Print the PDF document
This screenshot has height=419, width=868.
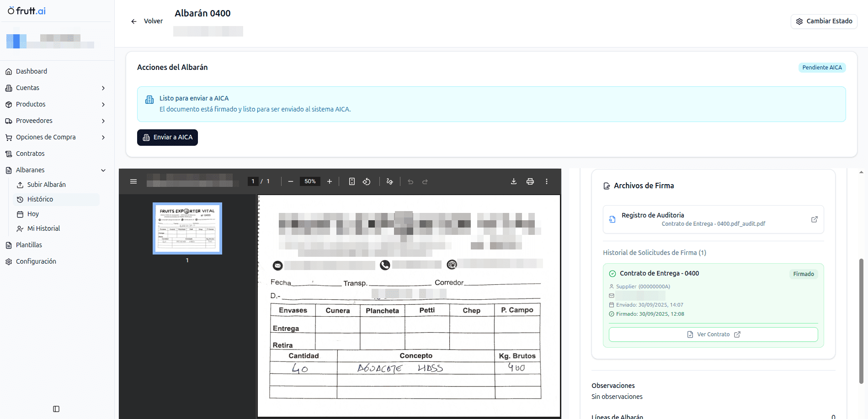530,181
